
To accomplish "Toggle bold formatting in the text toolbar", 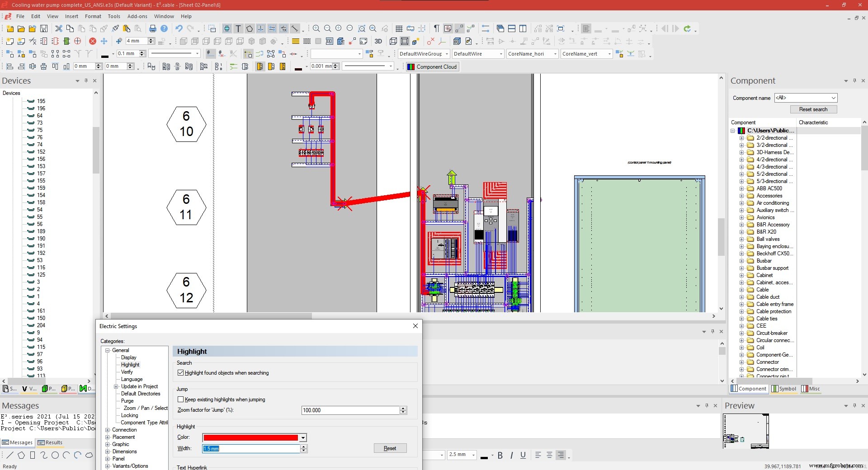I will tap(500, 455).
